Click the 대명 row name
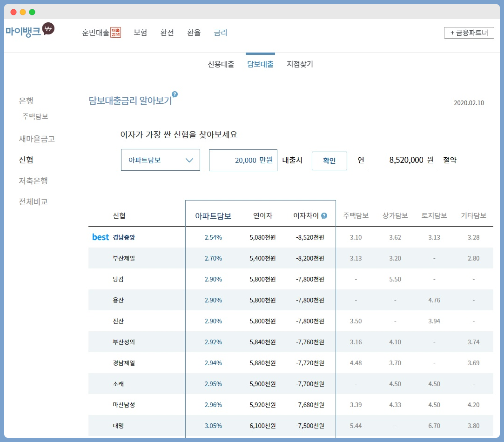 (x=118, y=426)
